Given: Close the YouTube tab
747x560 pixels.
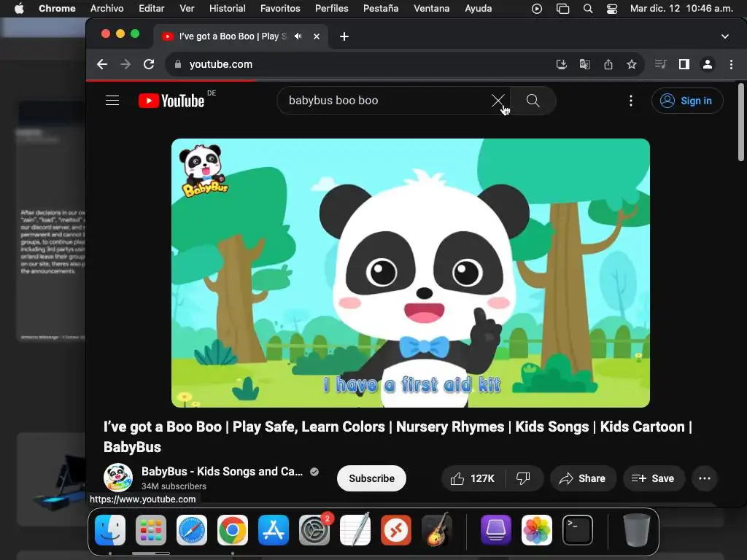Looking at the screenshot, I should pyautogui.click(x=317, y=36).
